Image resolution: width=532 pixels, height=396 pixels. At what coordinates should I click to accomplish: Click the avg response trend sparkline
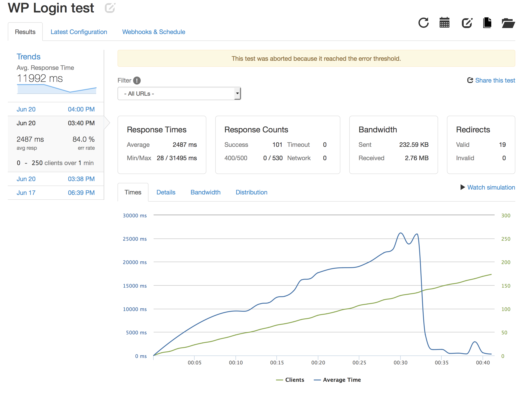57,89
